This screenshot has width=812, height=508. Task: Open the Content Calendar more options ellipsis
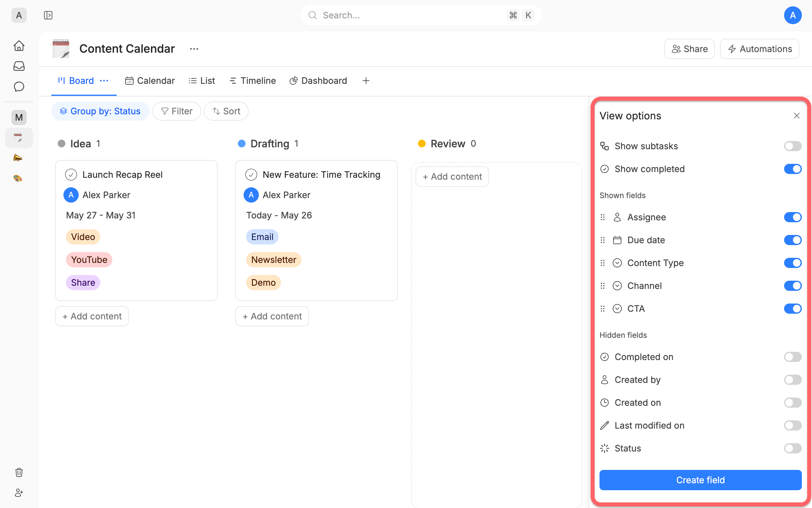[x=194, y=49]
